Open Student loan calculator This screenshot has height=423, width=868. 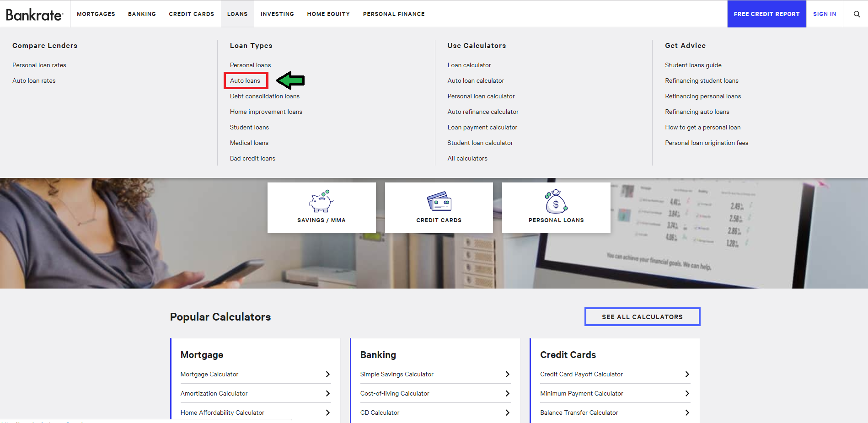click(480, 143)
